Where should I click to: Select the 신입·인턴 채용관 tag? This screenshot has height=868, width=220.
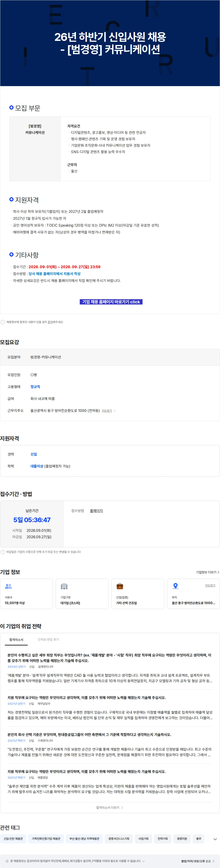coord(13,838)
